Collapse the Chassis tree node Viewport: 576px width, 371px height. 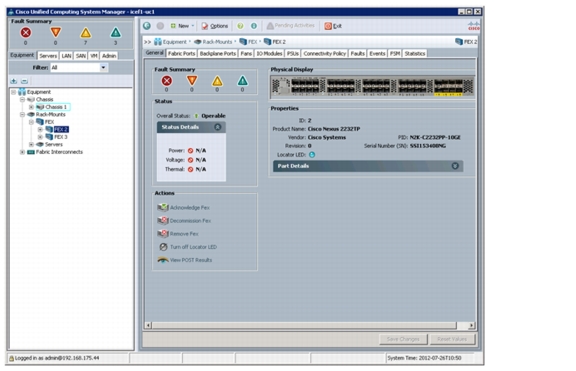[22, 100]
